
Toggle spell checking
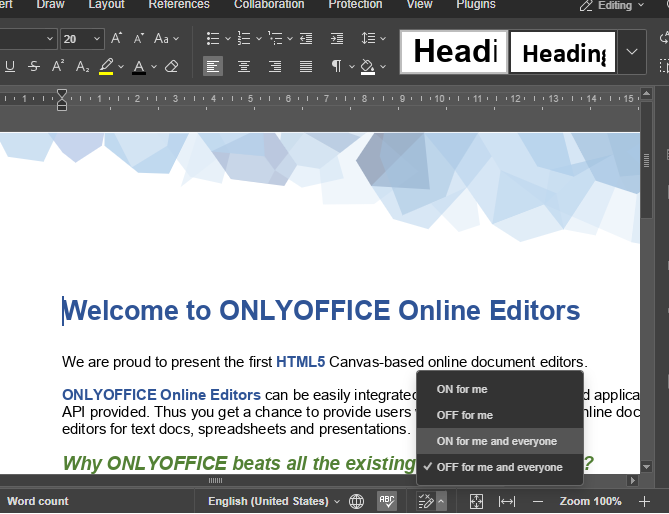tap(387, 501)
